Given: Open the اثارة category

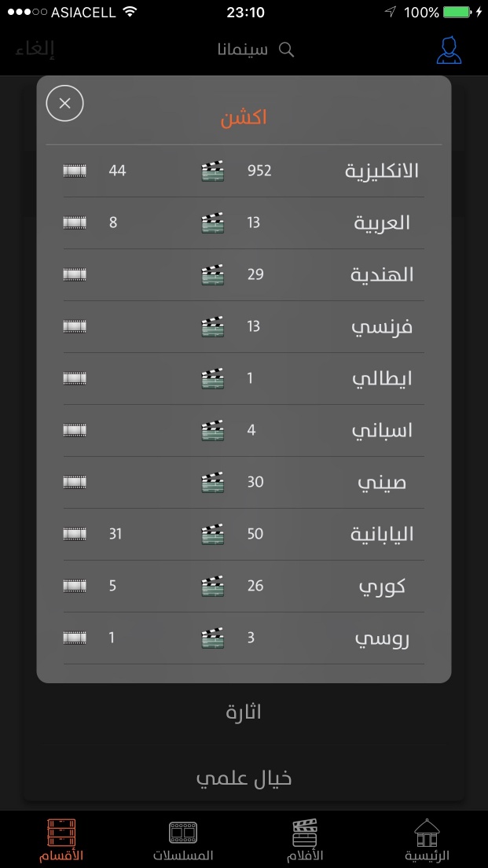Looking at the screenshot, I should (244, 712).
